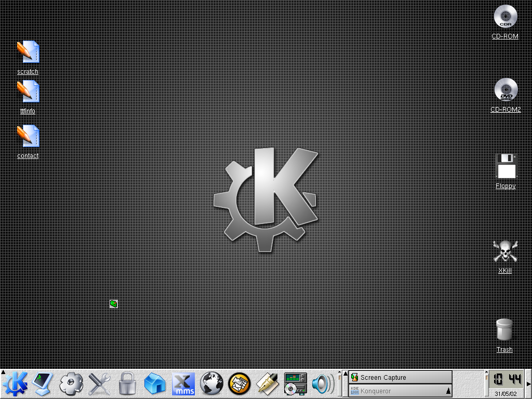Screen dimensions: 532x399
Task: Open the blue home folder icon
Action: point(155,384)
